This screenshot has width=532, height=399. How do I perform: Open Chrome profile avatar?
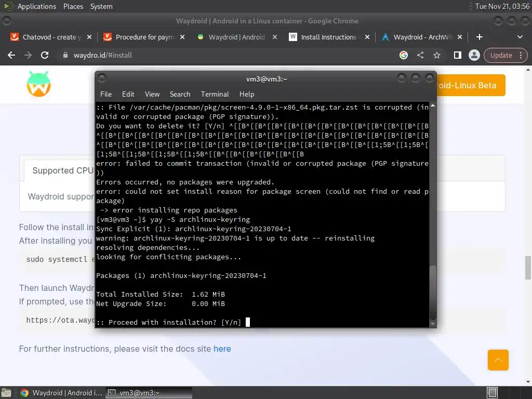[x=474, y=55]
